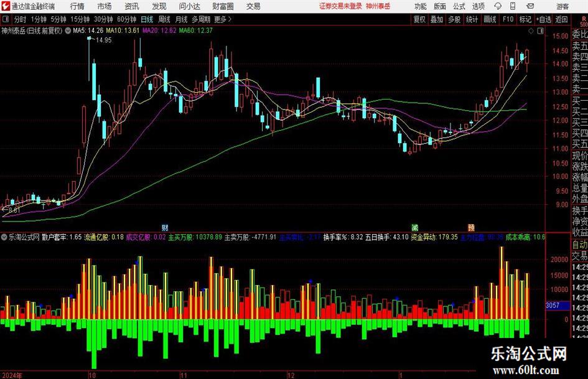Open the 资讯 menu

click(x=132, y=6)
